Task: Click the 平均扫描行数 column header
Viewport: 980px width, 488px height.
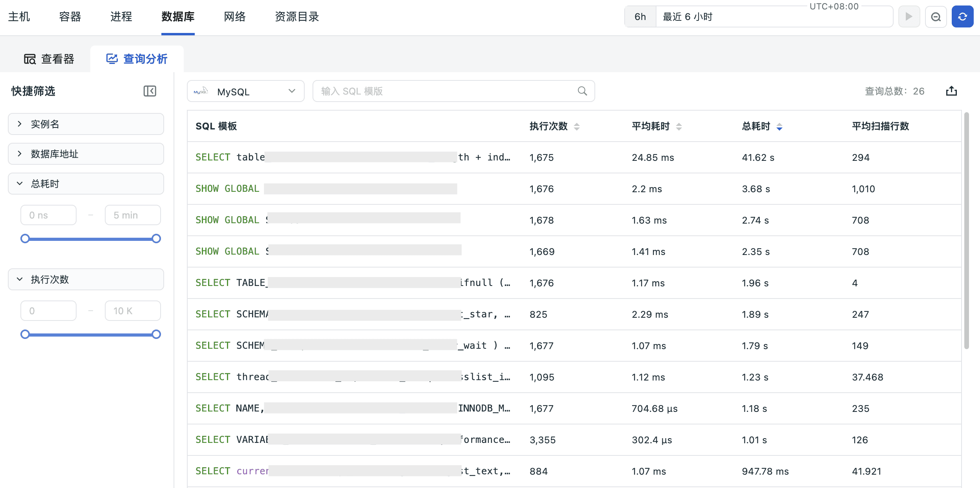Action: click(880, 126)
